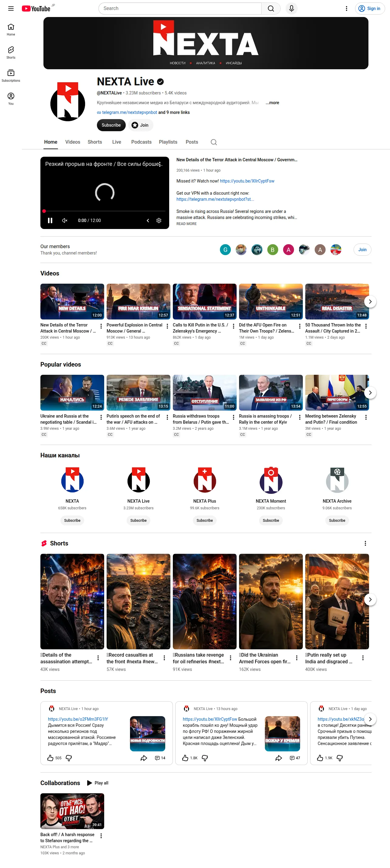The height and width of the screenshot is (868, 390).
Task: Switch to the Podcasts tab
Action: (141, 142)
